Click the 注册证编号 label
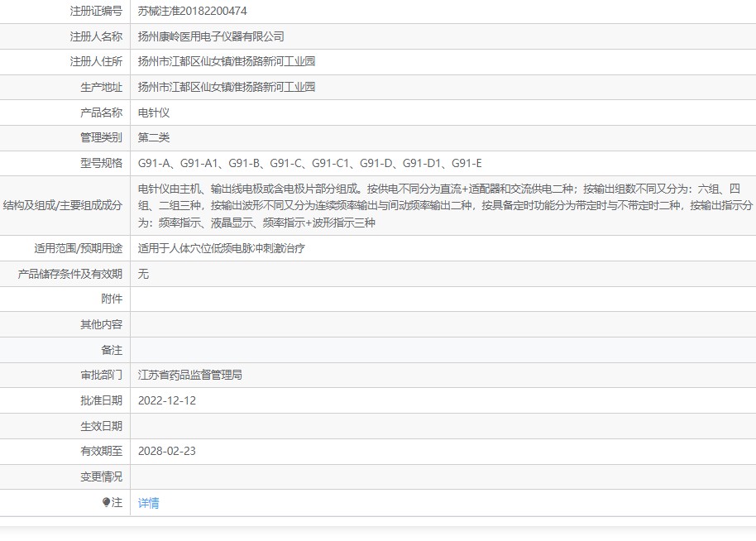Screen dimensions: 756x541 (96, 11)
